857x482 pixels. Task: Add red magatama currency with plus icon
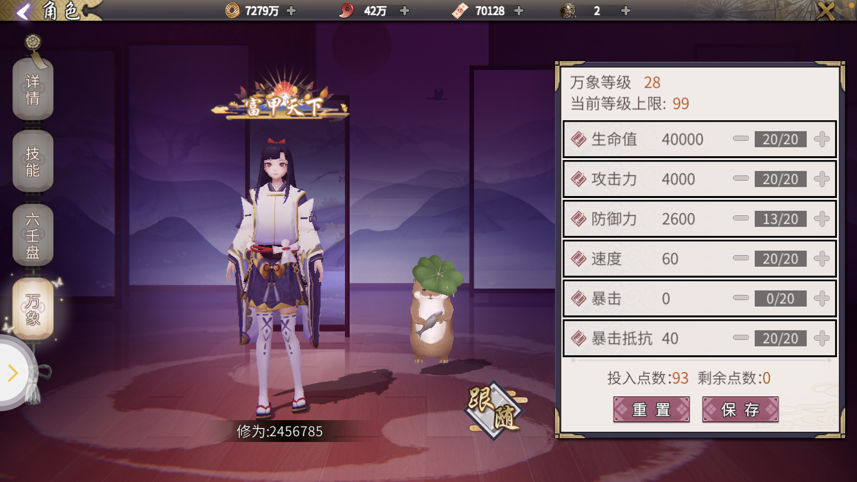point(404,10)
